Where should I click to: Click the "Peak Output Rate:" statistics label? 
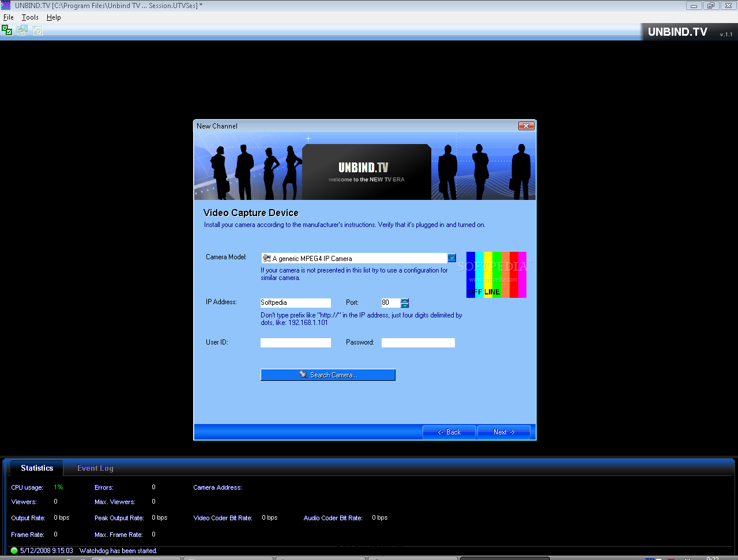click(119, 518)
